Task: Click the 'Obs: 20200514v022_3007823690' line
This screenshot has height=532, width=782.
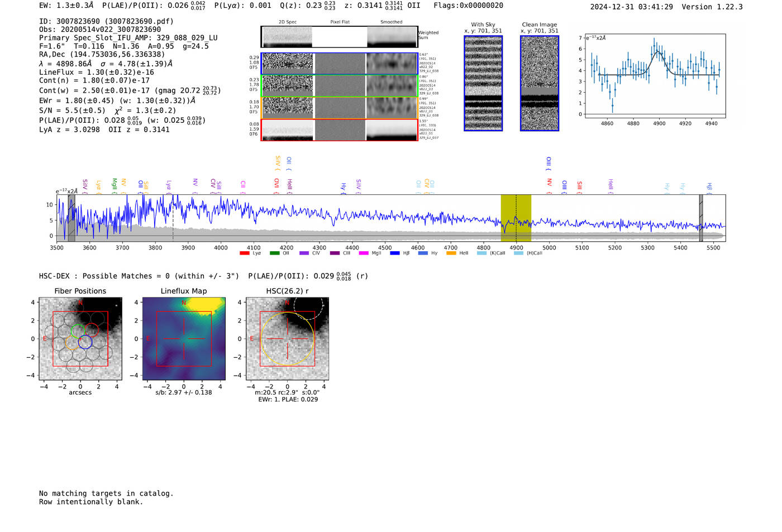Action: click(x=100, y=30)
